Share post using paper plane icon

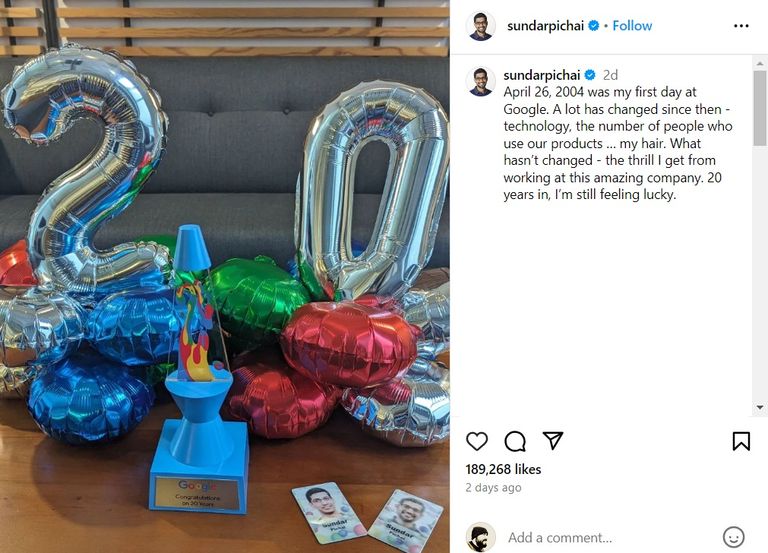coord(552,441)
